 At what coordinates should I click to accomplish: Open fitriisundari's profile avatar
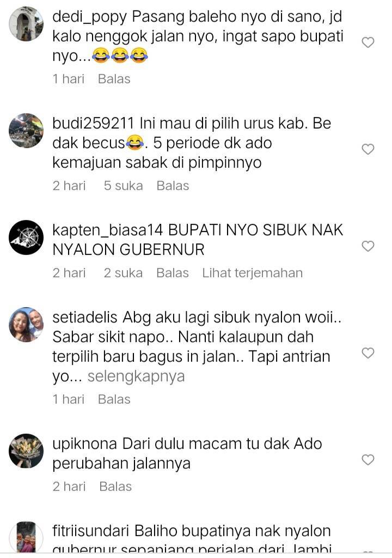(x=26, y=537)
